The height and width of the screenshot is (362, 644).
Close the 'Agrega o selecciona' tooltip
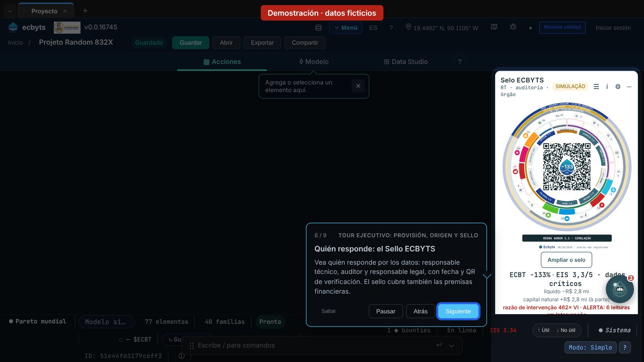click(x=358, y=86)
